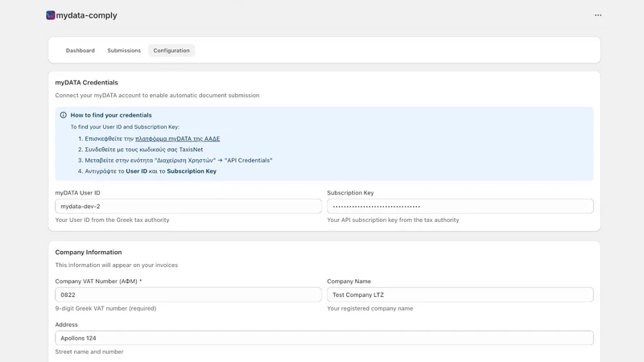
Task: Click the myDATA User ID field label
Action: pos(77,193)
